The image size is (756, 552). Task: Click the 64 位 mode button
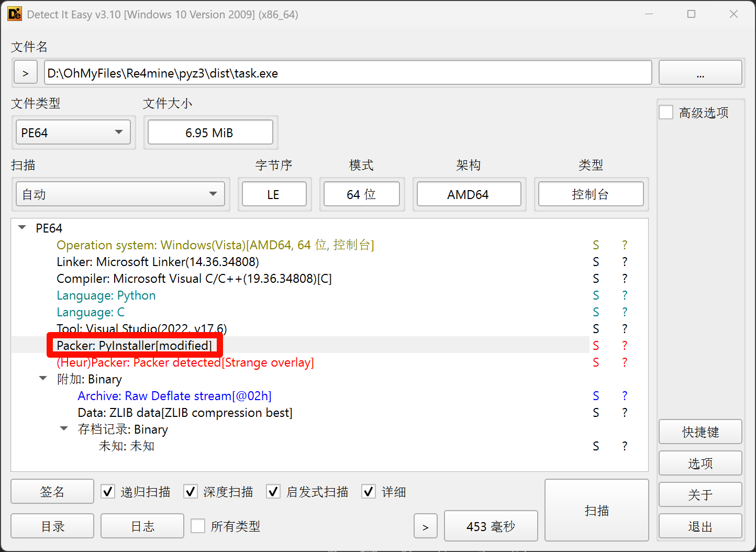[x=362, y=194]
